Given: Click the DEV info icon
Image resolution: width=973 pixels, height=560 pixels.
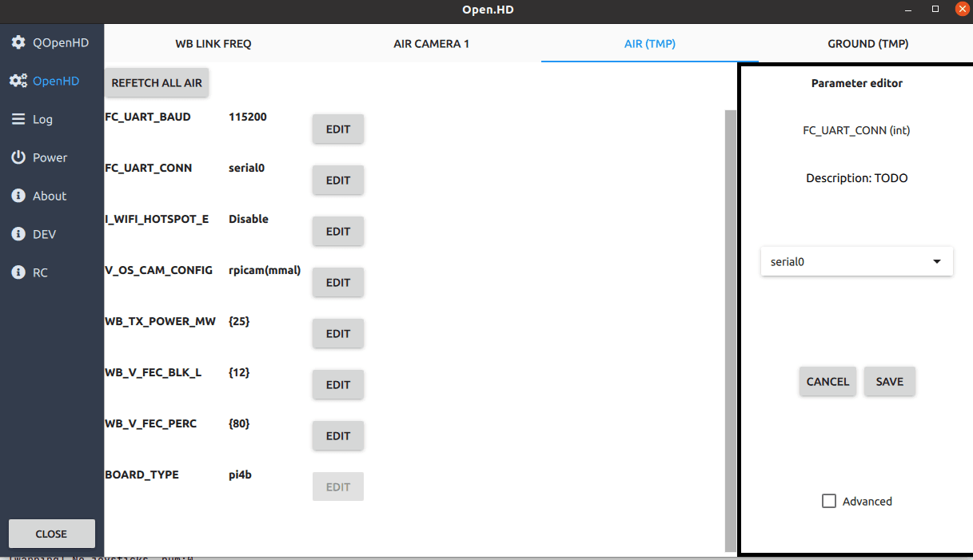Looking at the screenshot, I should coord(18,234).
